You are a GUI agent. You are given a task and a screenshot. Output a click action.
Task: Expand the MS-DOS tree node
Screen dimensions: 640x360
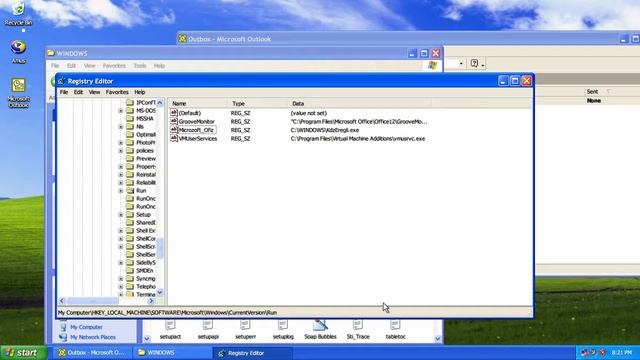point(121,111)
